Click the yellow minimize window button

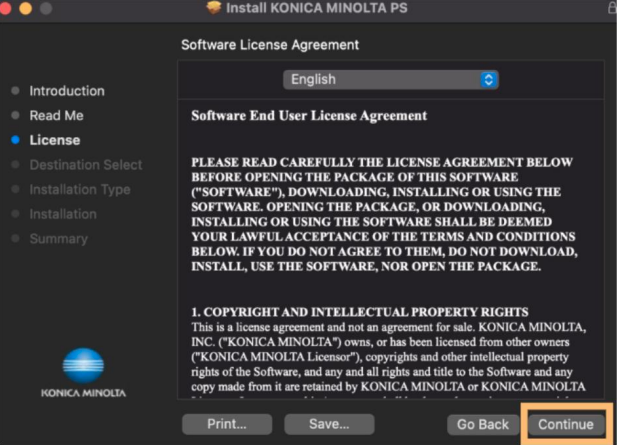(26, 8)
